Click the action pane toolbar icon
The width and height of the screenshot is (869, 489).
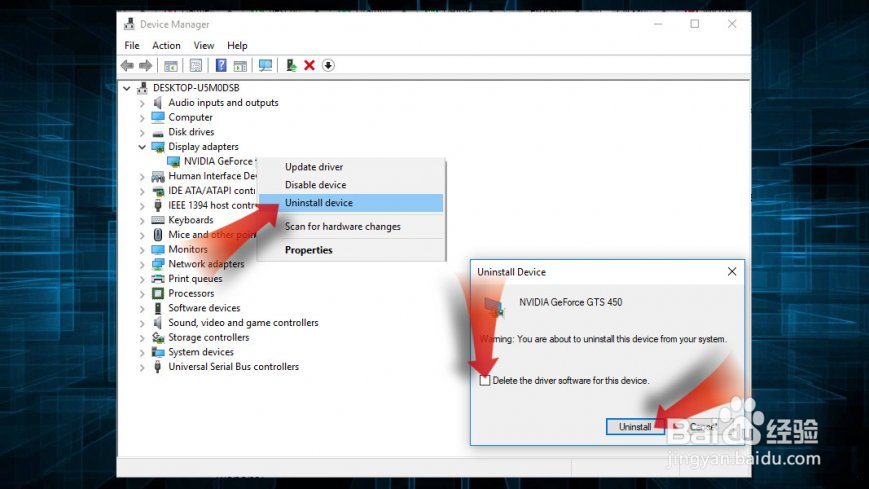click(240, 65)
